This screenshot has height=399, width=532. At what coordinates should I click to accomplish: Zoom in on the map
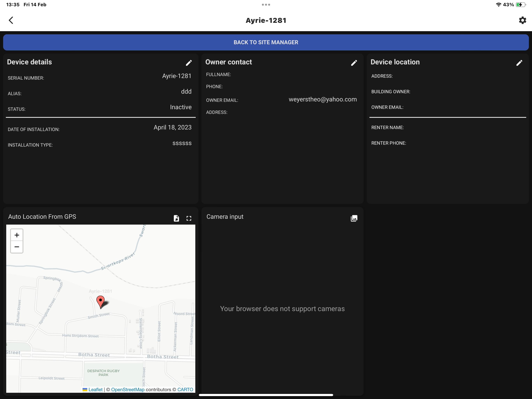(17, 235)
